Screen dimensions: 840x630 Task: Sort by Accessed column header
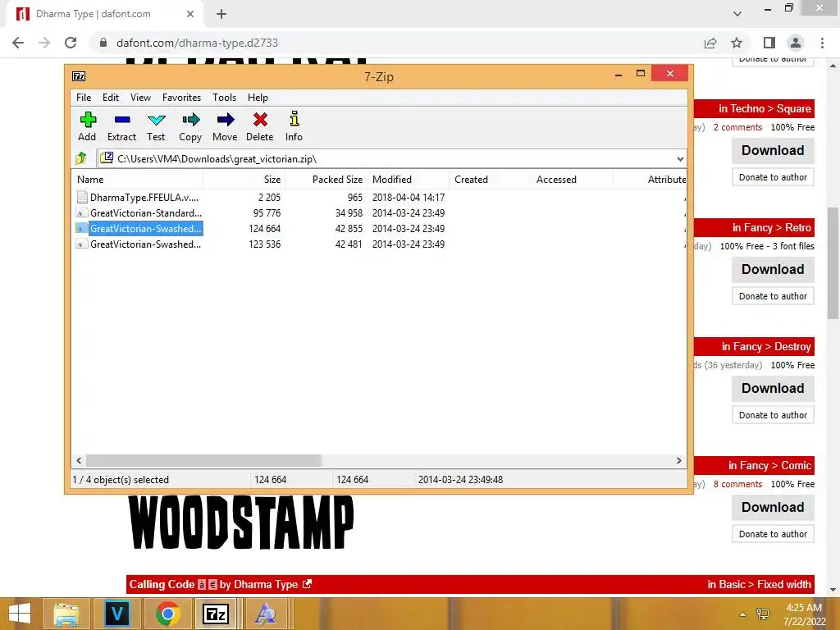point(571,180)
